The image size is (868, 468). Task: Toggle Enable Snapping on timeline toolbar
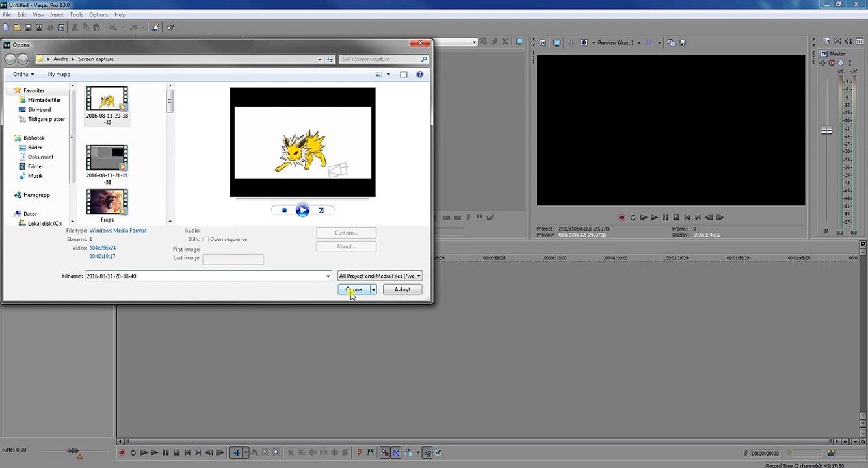point(385,452)
